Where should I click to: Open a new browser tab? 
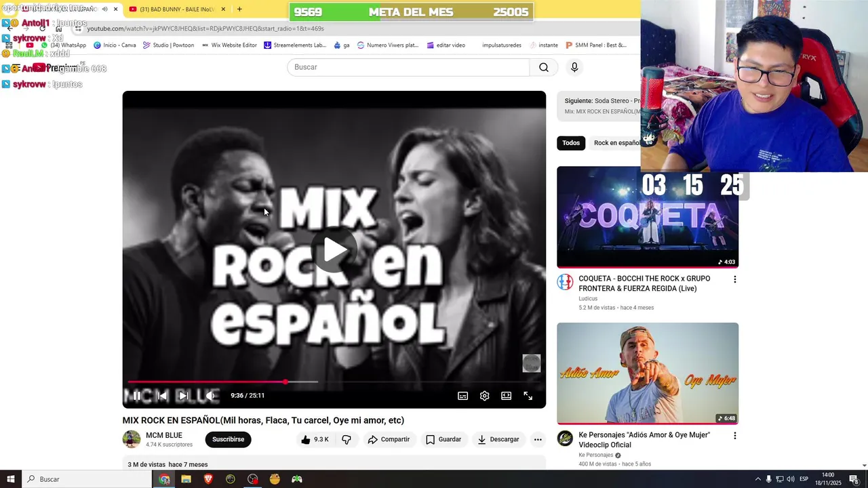click(x=239, y=9)
